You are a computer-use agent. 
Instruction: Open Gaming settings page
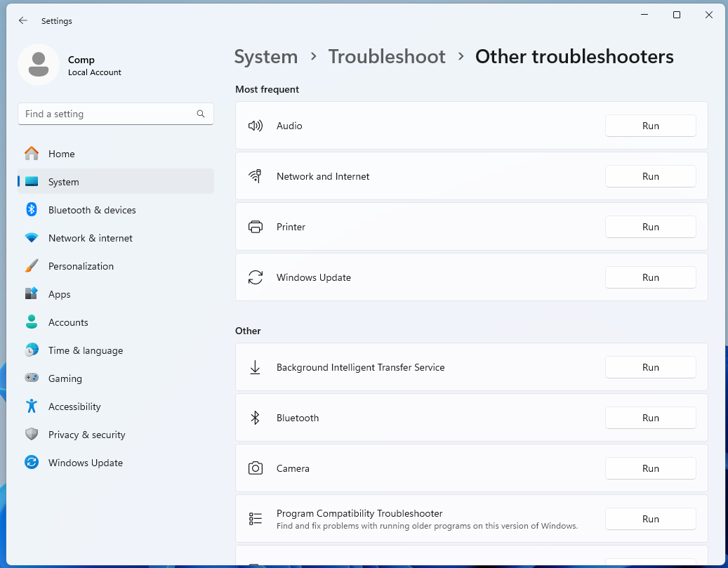pyautogui.click(x=116, y=378)
